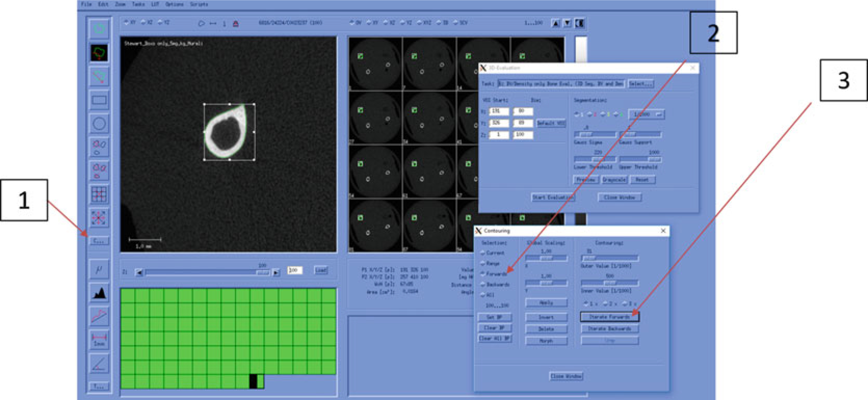Click the first slice thumbnail in grid
The height and width of the screenshot is (400, 868).
click(375, 64)
